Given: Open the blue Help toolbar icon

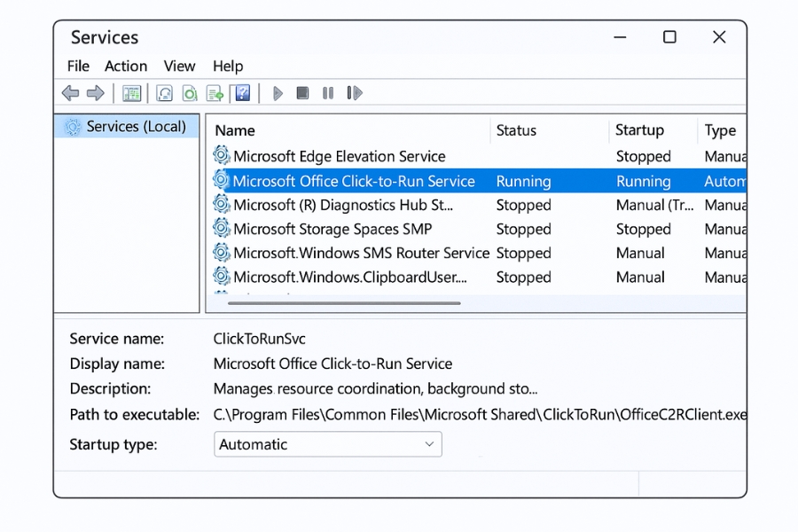Looking at the screenshot, I should 241,93.
